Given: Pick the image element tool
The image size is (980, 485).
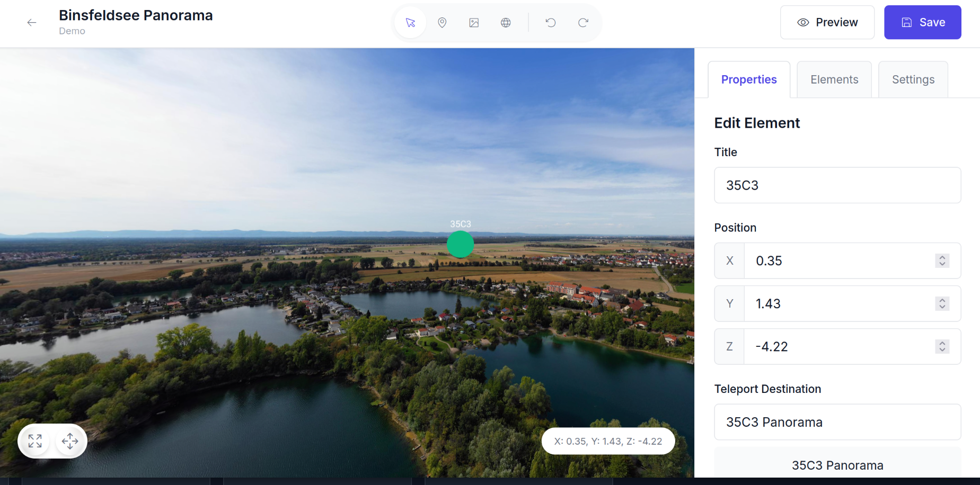Looking at the screenshot, I should [x=474, y=22].
